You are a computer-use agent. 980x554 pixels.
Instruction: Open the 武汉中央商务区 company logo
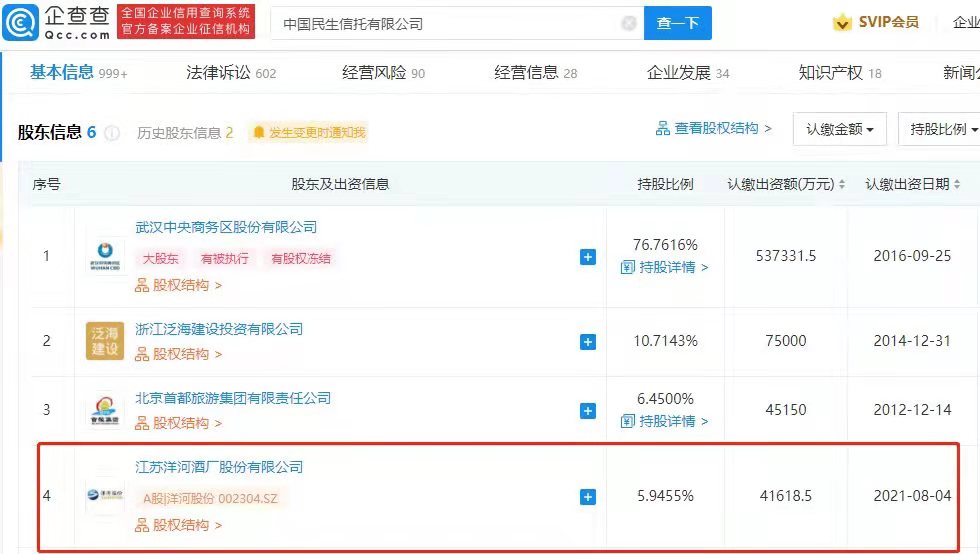point(105,255)
